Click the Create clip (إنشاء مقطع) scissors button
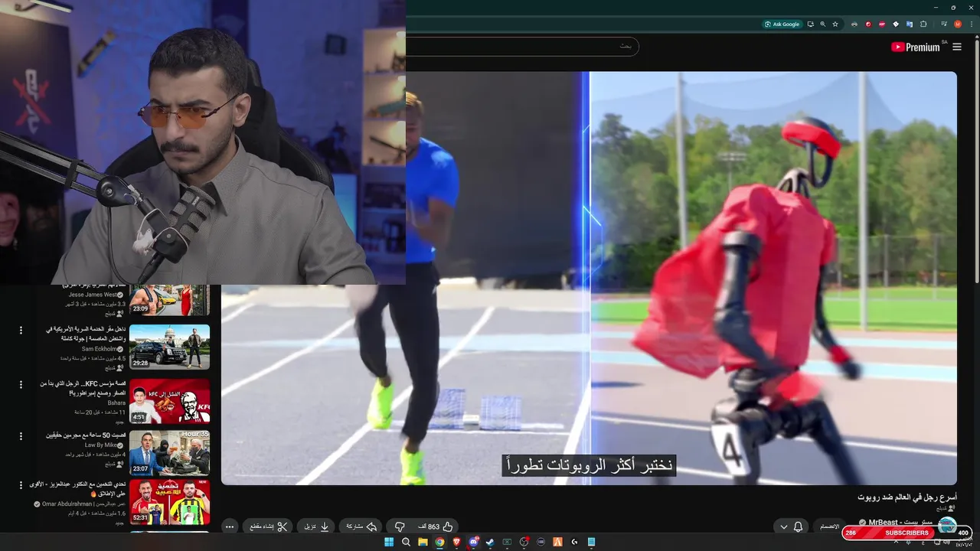Screen dimensions: 980x551 click(267, 527)
